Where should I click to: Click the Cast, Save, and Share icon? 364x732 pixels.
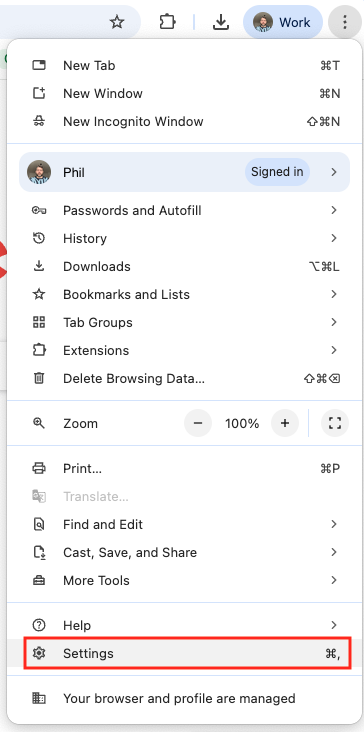[39, 553]
